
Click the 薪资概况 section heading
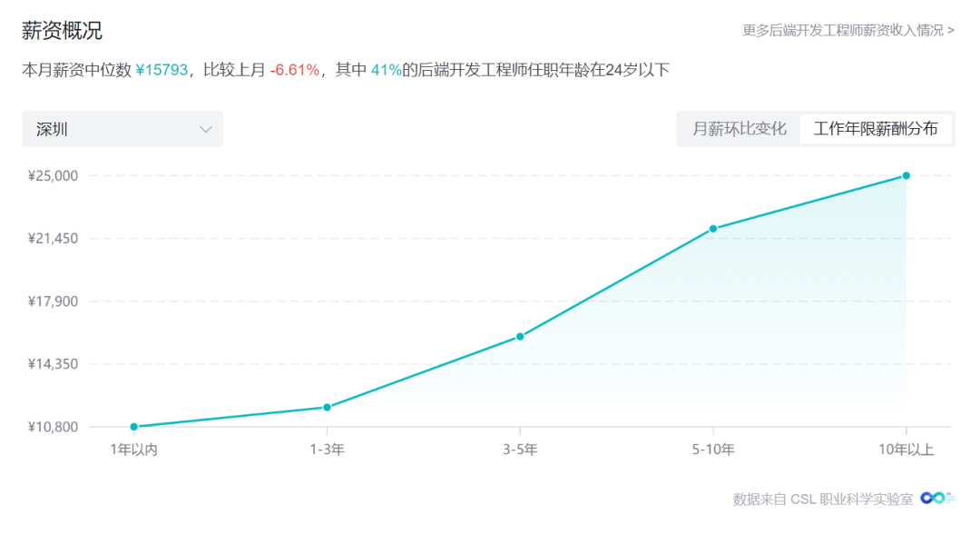(62, 31)
